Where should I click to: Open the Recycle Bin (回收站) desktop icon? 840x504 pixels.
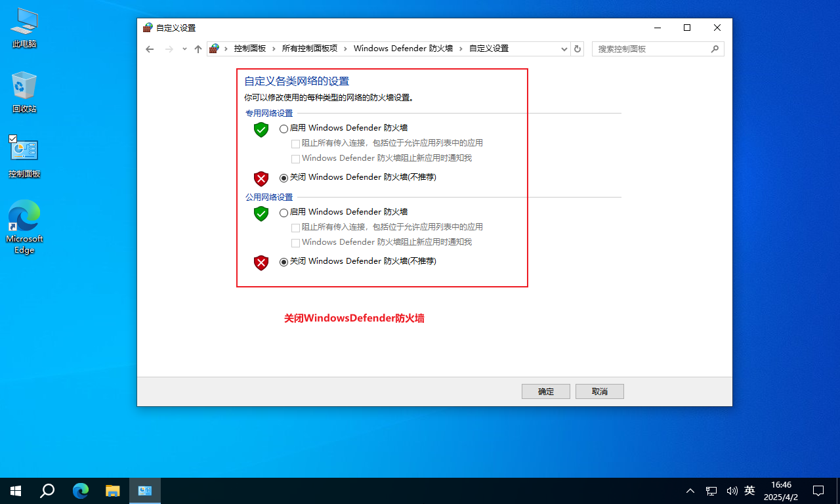click(x=24, y=93)
